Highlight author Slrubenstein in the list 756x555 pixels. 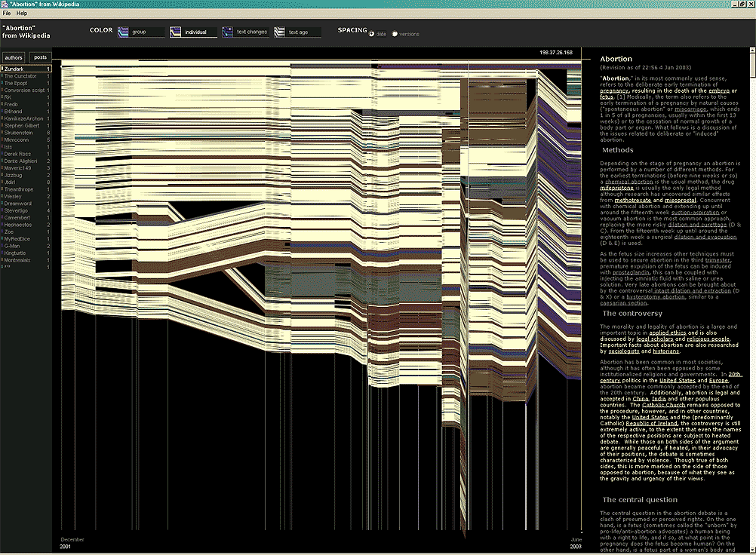pyautogui.click(x=20, y=132)
